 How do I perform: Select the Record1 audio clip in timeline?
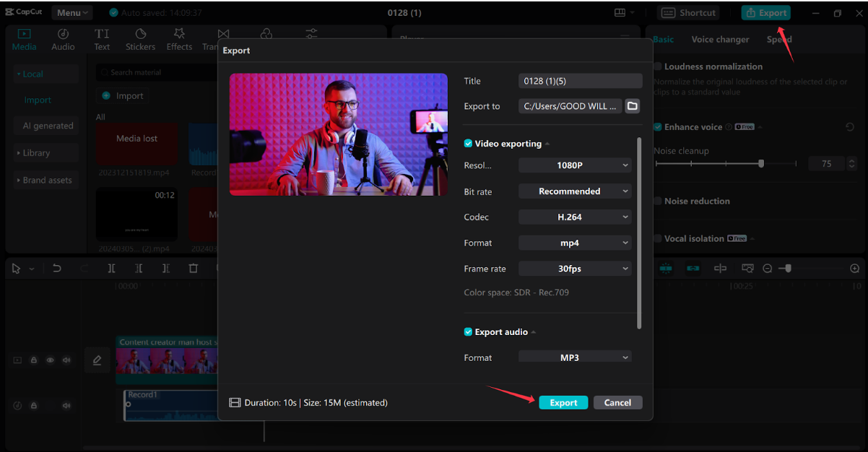coord(171,405)
